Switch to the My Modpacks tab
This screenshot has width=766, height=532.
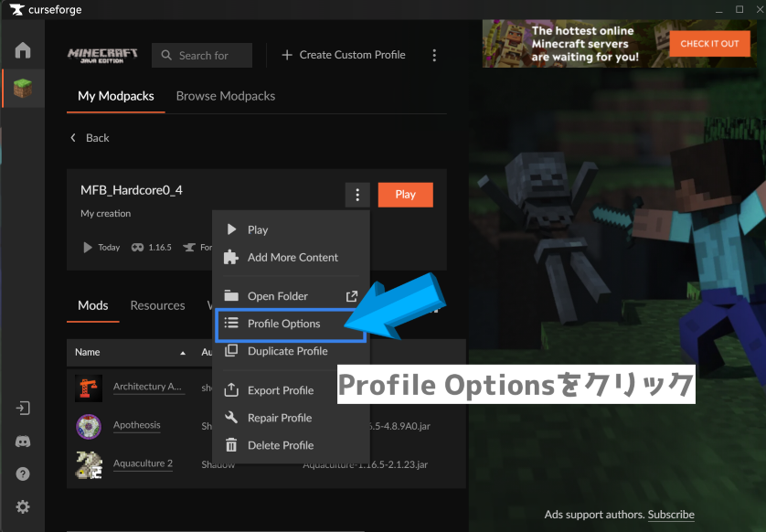click(116, 96)
